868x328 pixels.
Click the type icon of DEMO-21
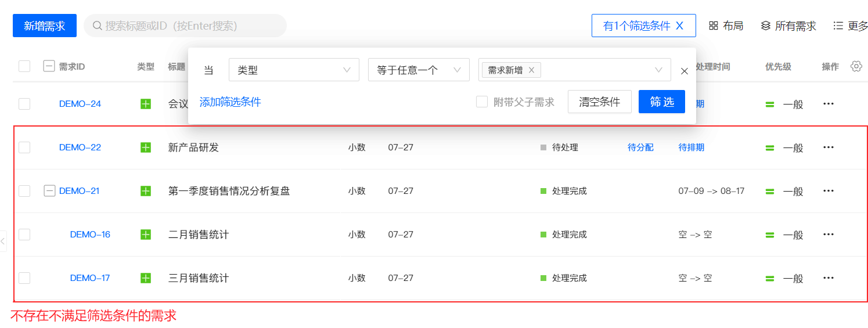145,191
